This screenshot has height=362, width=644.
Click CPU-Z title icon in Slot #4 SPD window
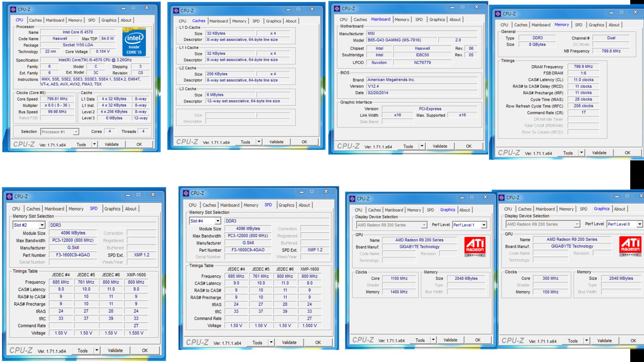tap(186, 193)
